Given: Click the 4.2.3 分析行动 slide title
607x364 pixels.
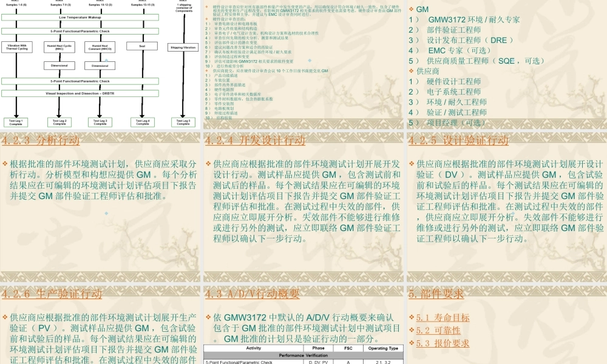Looking at the screenshot, I should pyautogui.click(x=41, y=140).
